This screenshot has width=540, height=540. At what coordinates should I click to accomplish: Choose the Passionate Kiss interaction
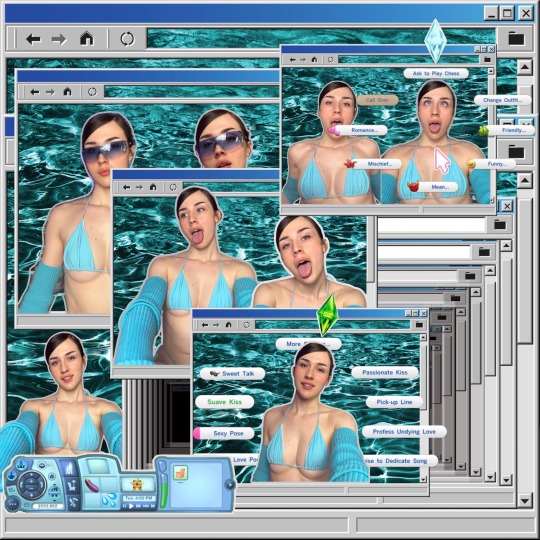[x=385, y=372]
